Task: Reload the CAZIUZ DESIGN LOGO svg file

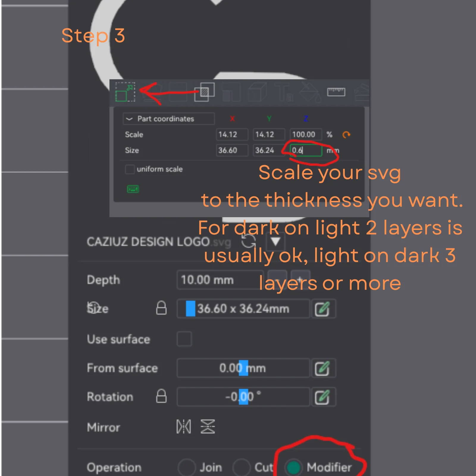Action: point(248,241)
